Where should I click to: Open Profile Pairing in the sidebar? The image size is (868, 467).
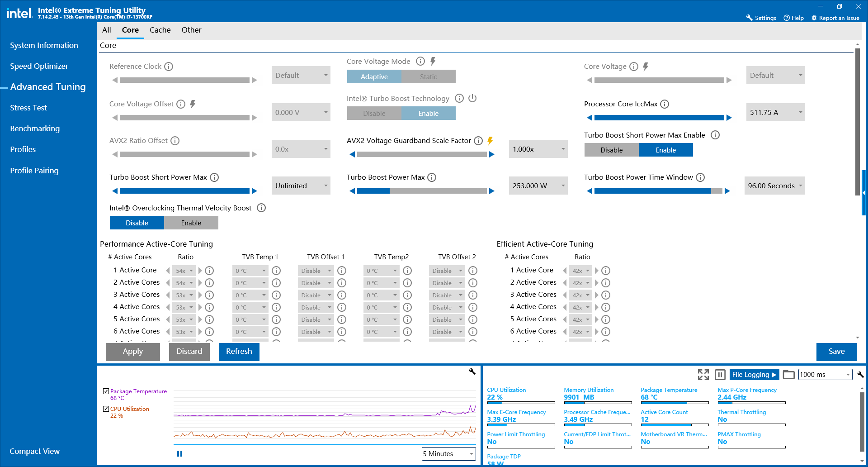pyautogui.click(x=34, y=171)
